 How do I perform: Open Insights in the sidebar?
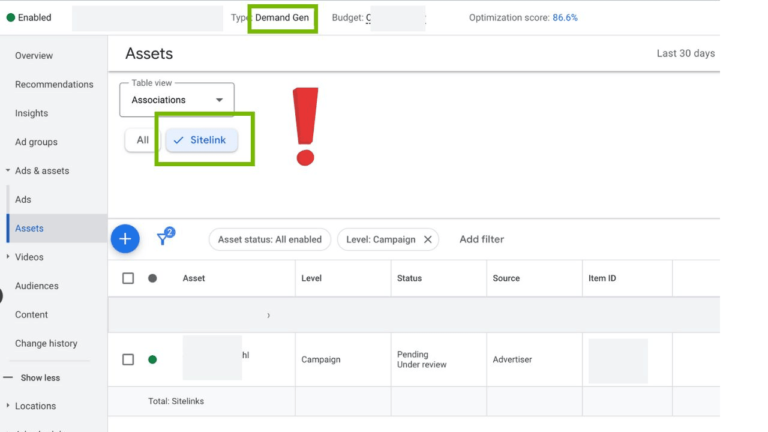coord(31,113)
